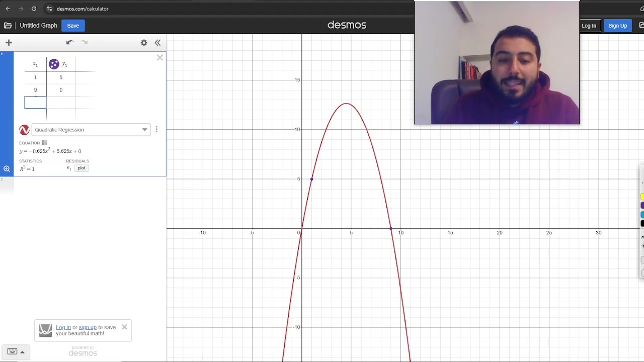
Task: Collapse the expression list panel
Action: click(157, 43)
